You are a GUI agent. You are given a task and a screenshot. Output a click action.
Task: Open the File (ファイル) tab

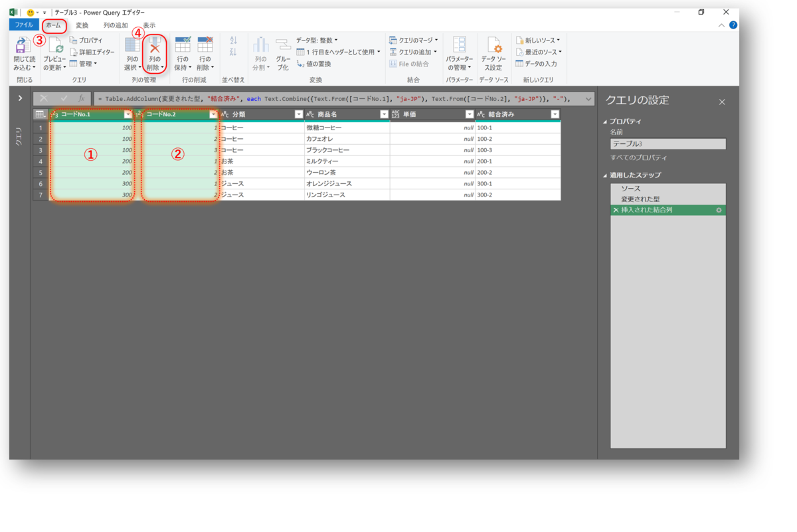(24, 25)
